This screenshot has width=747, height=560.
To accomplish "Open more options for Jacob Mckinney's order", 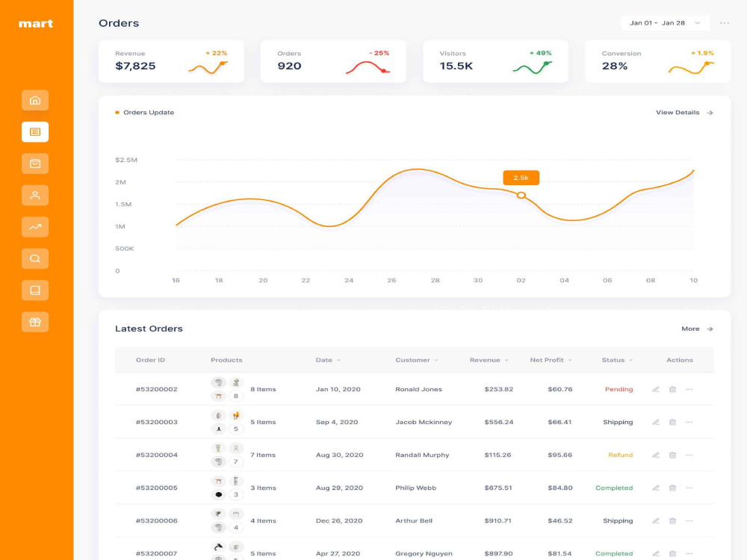I will pyautogui.click(x=689, y=422).
